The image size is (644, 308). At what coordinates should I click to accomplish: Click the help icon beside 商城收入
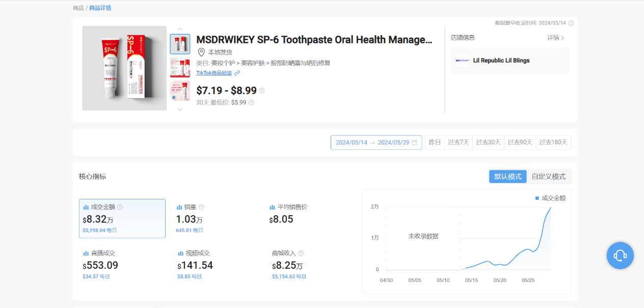point(301,253)
